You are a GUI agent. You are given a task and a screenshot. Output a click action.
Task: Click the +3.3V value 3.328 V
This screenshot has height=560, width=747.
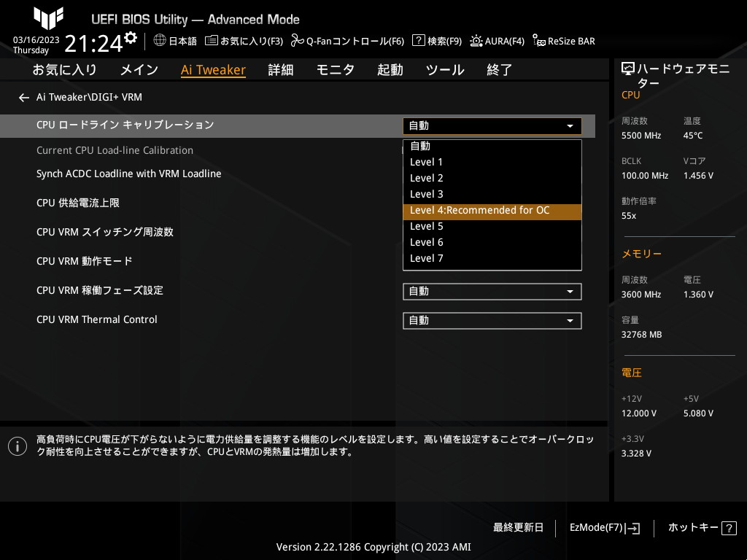coord(636,454)
